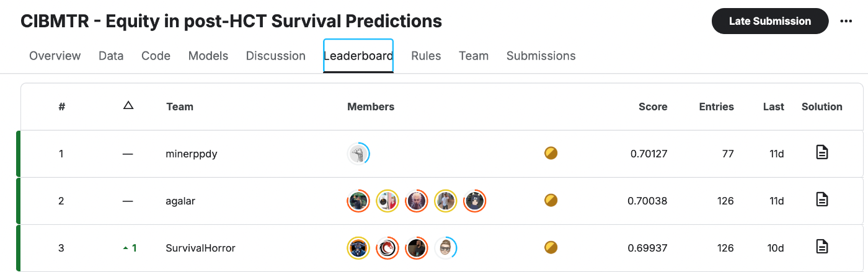The image size is (868, 272).
Task: Open solution document for agalar
Action: pyautogui.click(x=821, y=200)
